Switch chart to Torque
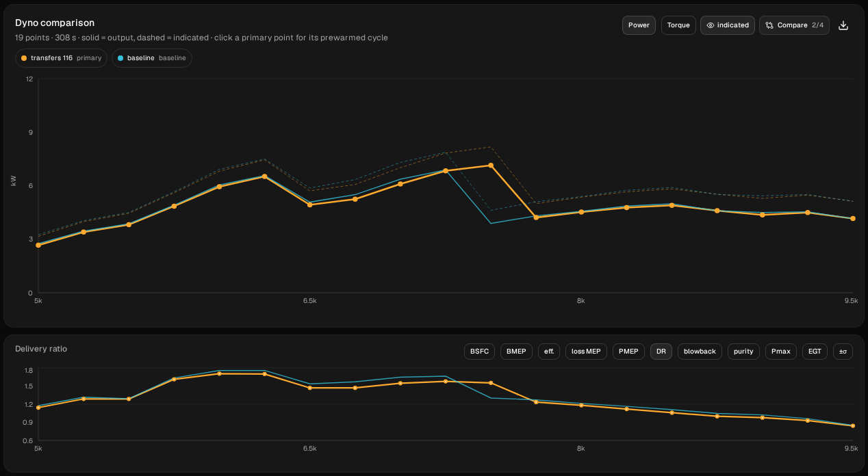The width and height of the screenshot is (868, 476). 678,25
